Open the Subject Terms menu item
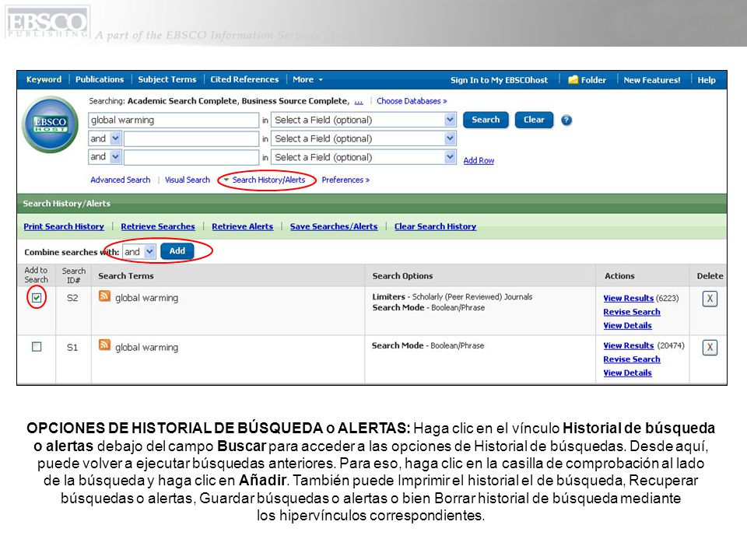This screenshot has height=560, width=747. (167, 79)
